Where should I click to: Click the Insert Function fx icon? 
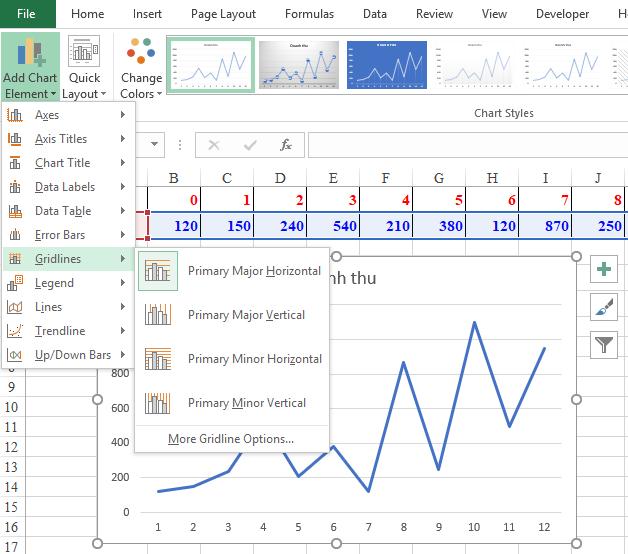click(x=286, y=145)
